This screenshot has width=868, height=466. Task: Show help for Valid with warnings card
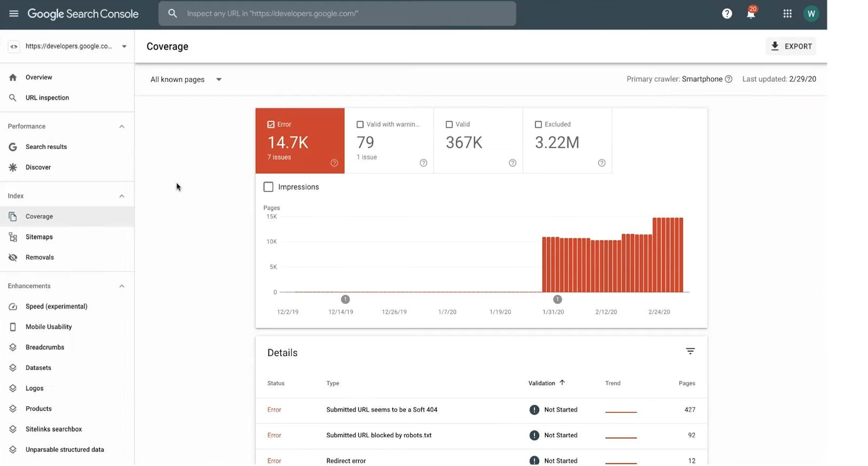click(x=423, y=163)
